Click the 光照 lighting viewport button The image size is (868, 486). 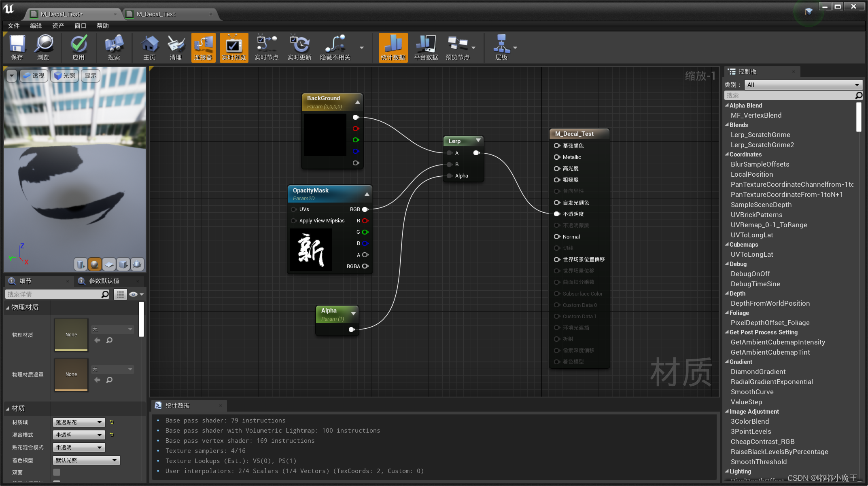[x=65, y=76]
